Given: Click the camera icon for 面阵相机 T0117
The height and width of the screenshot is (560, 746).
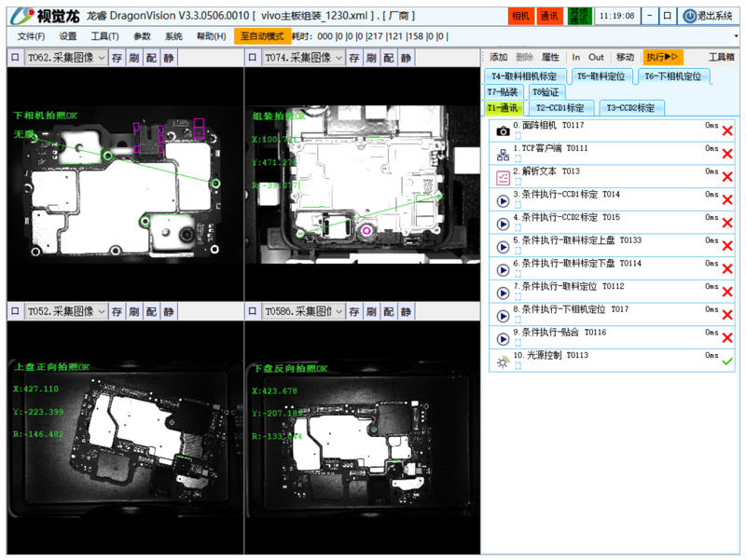Looking at the screenshot, I should point(504,130).
